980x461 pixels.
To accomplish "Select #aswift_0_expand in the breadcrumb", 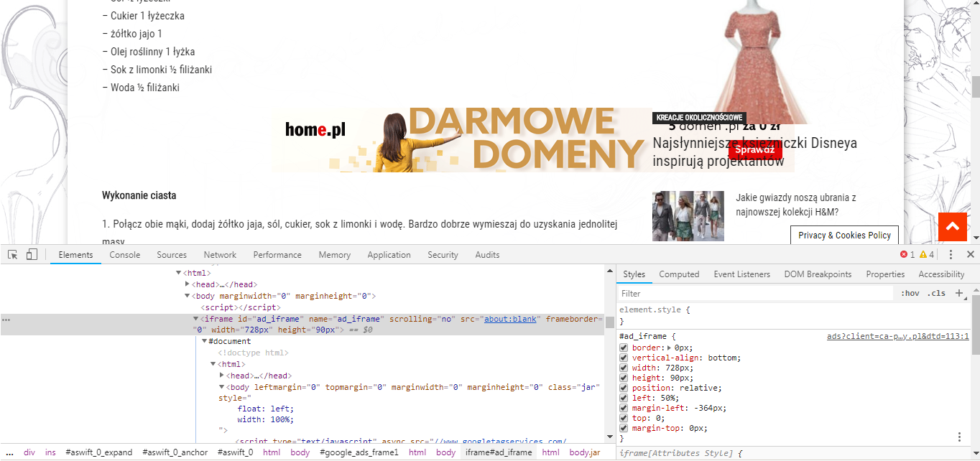I will click(99, 452).
